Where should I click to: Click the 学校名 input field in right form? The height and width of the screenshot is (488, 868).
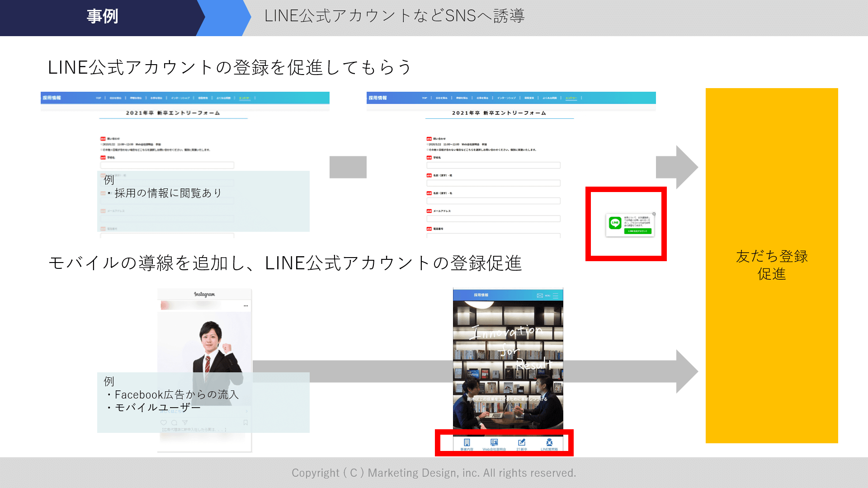[493, 165]
